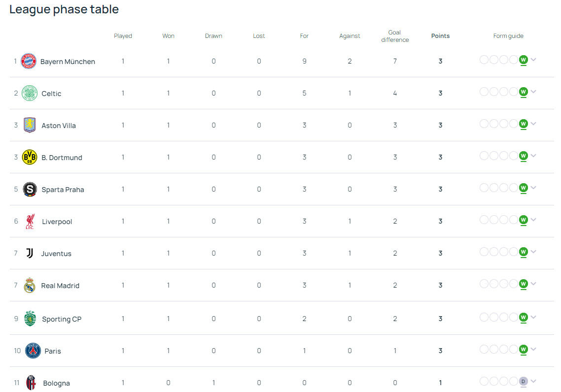Click the Celtic club crest

pos(30,93)
